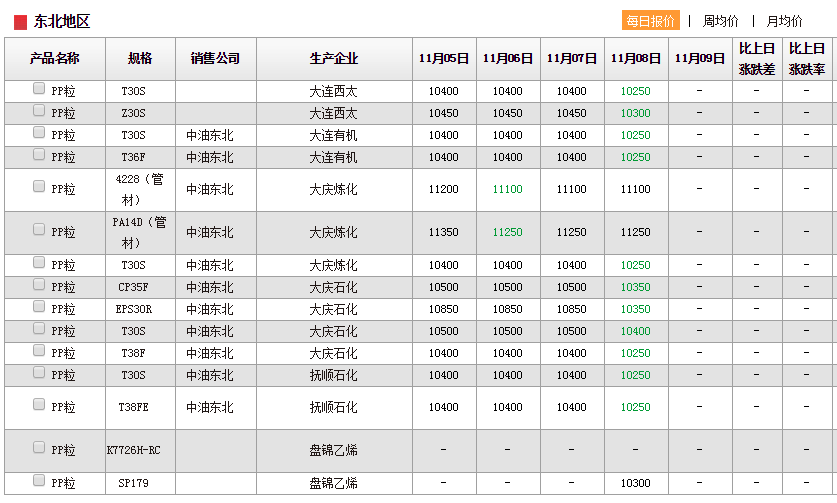Image resolution: width=837 pixels, height=503 pixels.
Task: Click the 11月07日 column header
Action: 572,59
